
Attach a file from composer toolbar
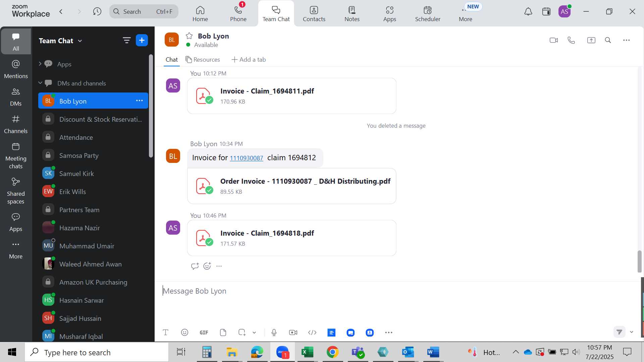coord(223,333)
